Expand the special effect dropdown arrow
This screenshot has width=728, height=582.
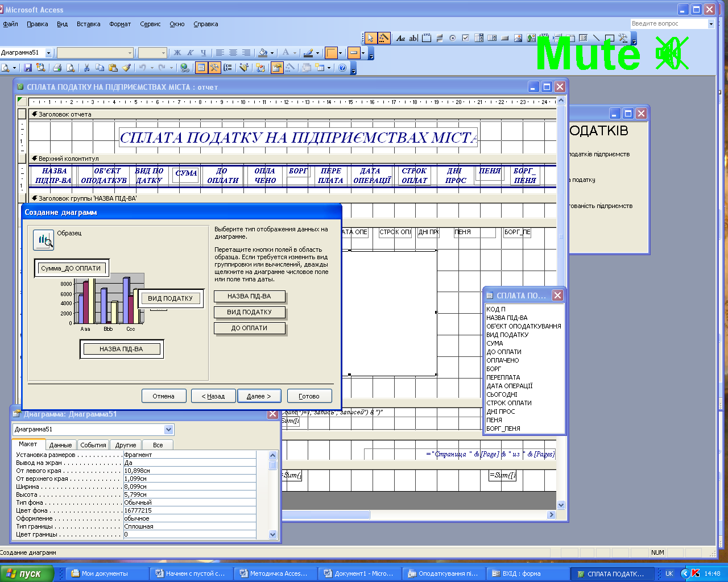tap(363, 53)
